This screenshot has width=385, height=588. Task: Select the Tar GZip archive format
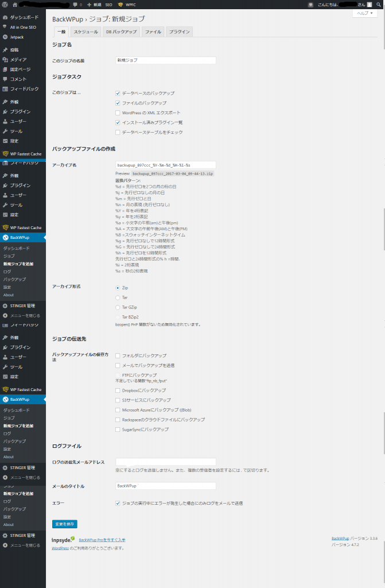point(118,307)
